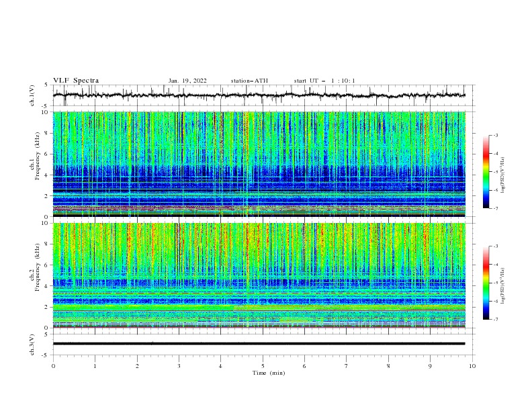Click the ch.3 flat voltage trace

(x=259, y=344)
